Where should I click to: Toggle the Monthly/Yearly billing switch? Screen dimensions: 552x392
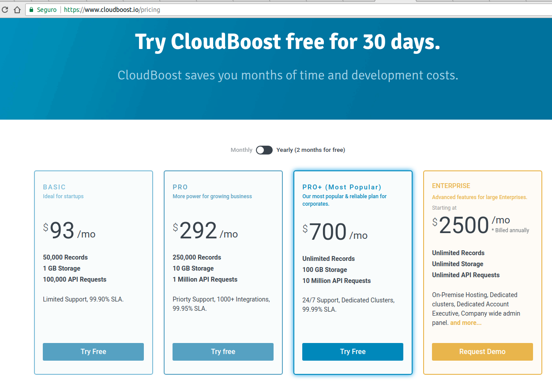click(264, 150)
